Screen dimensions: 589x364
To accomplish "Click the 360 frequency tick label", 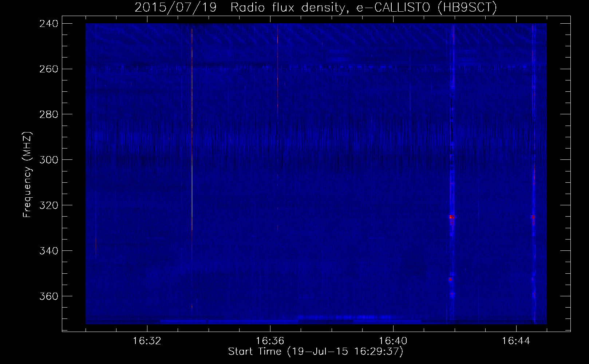I will coord(48,296).
